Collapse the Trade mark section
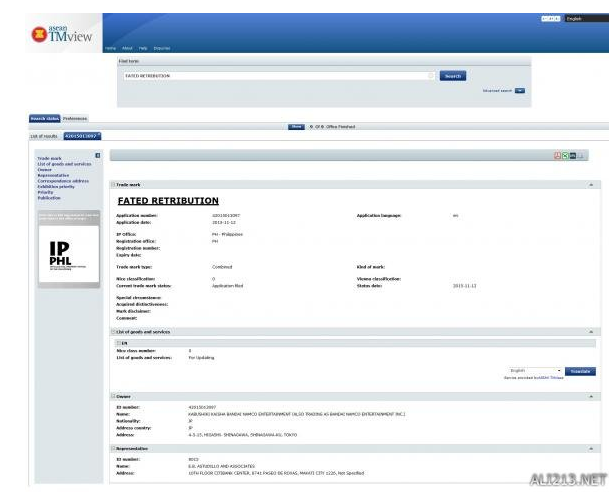The image size is (614, 492). point(590,185)
